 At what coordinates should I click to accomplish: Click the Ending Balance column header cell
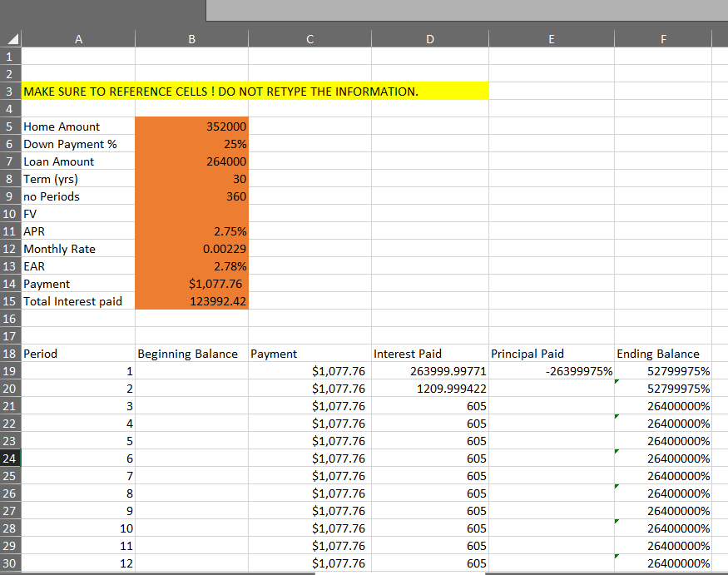(x=663, y=354)
